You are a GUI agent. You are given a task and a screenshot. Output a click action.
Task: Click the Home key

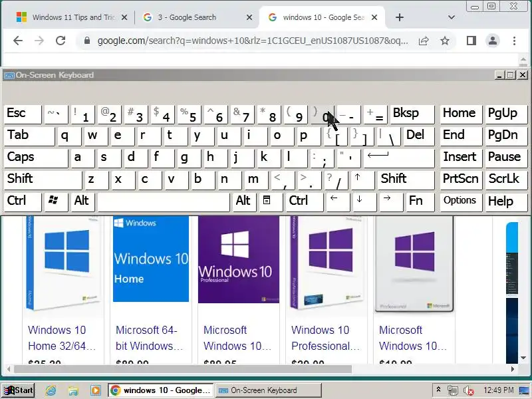(x=461, y=114)
